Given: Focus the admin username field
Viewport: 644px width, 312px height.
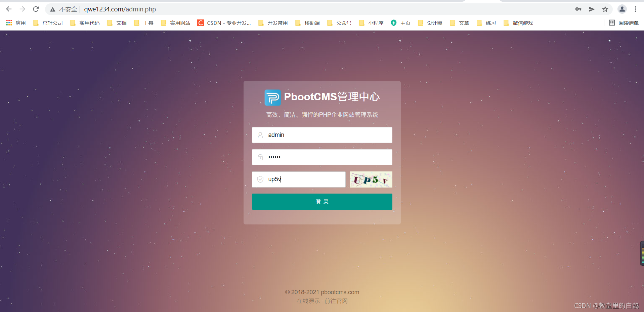Looking at the screenshot, I should coord(322,135).
